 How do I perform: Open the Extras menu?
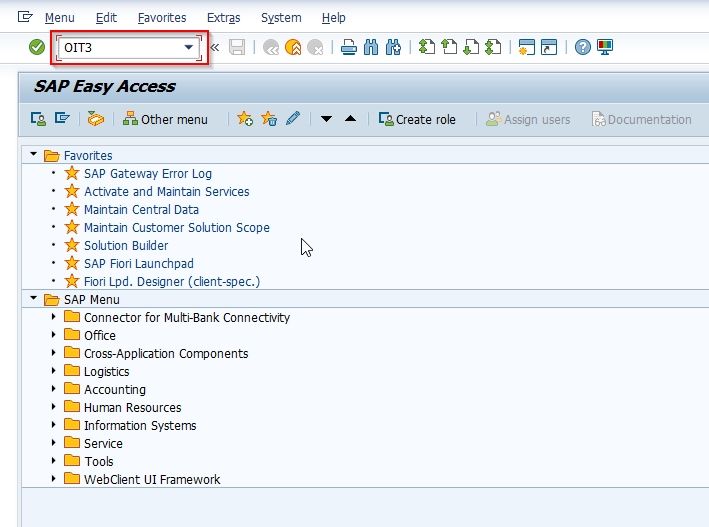click(x=223, y=18)
